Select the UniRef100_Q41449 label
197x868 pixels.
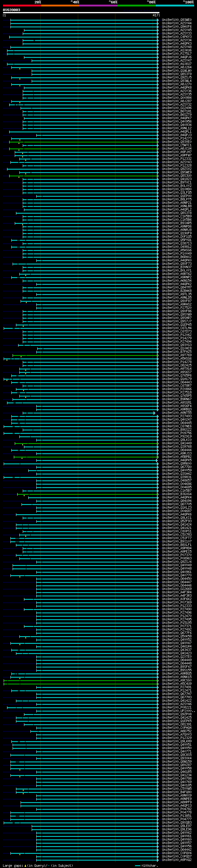(176, 443)
